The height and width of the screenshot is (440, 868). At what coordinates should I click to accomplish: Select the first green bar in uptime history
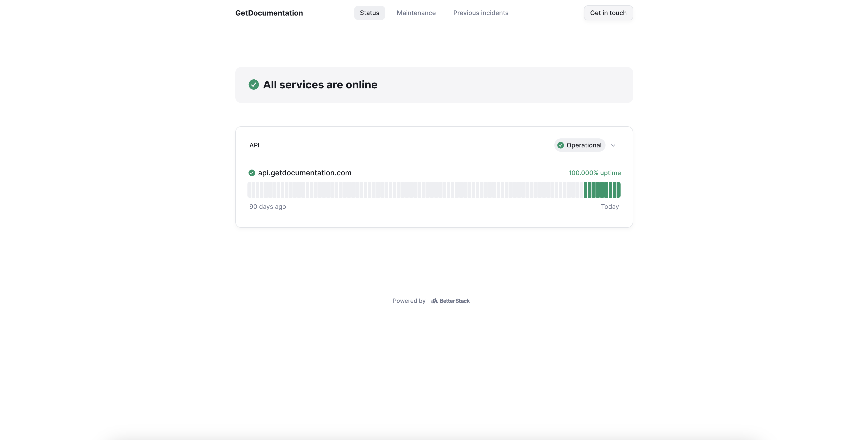[585, 190]
